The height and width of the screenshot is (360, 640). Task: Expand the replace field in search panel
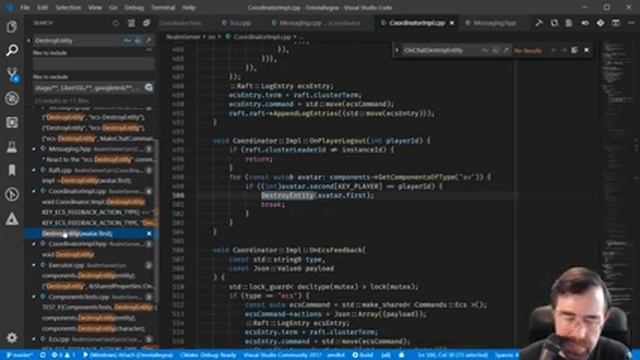29,40
